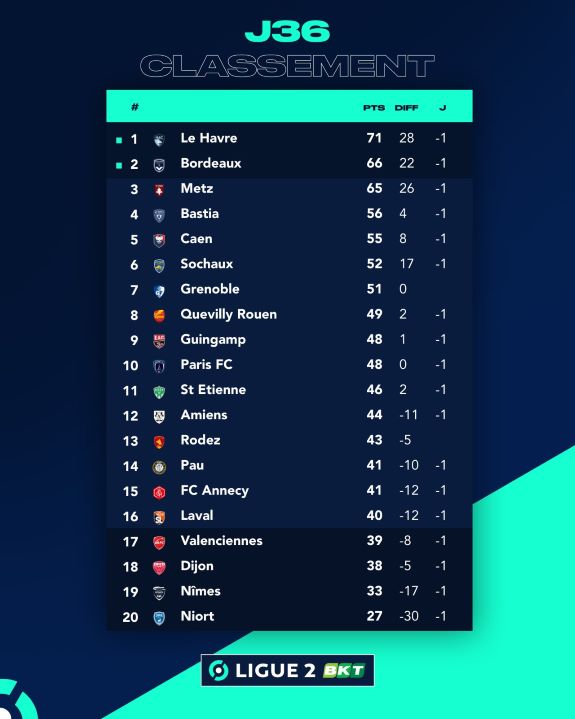
Task: Click the Metz club crest
Action: click(159, 190)
